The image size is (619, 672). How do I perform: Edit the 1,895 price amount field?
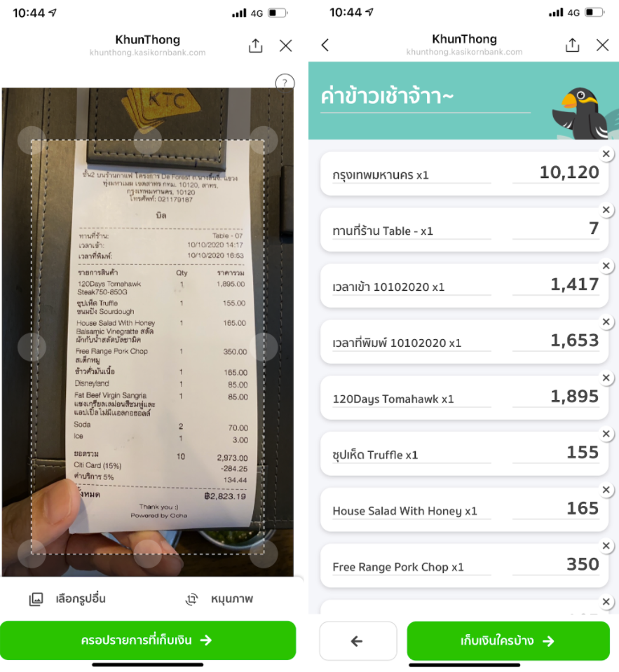(555, 397)
